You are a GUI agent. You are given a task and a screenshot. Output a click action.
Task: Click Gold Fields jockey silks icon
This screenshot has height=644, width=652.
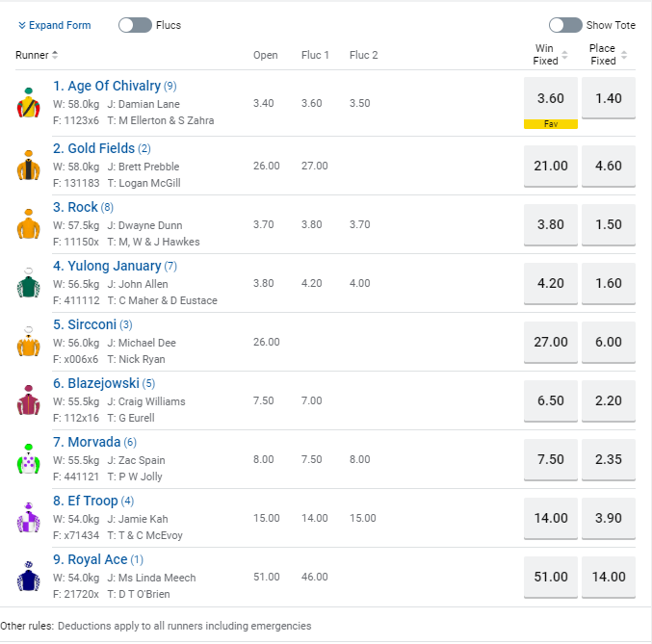[27, 166]
